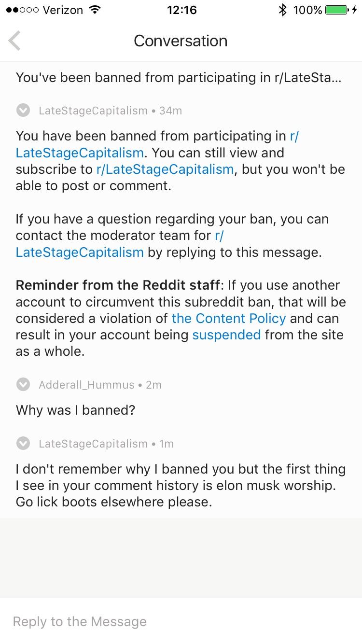Screen dimensions: 362x644
Task: Tap the cellular signal dots
Action: tap(22, 10)
